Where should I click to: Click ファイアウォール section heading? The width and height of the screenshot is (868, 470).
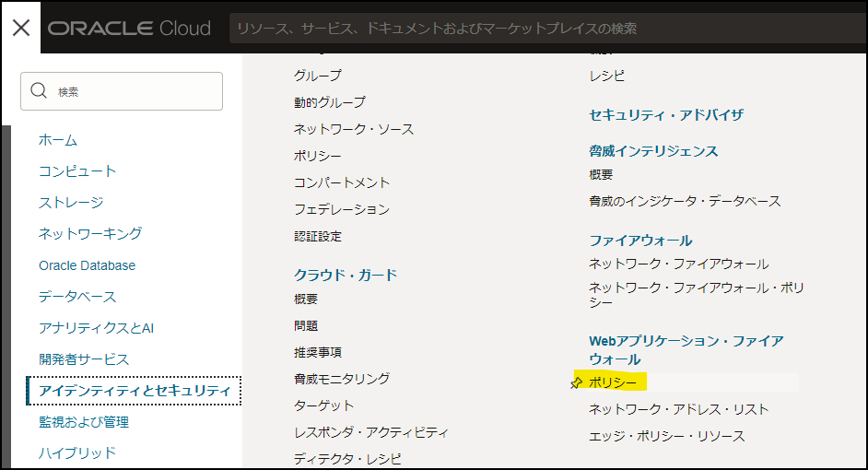click(x=640, y=241)
